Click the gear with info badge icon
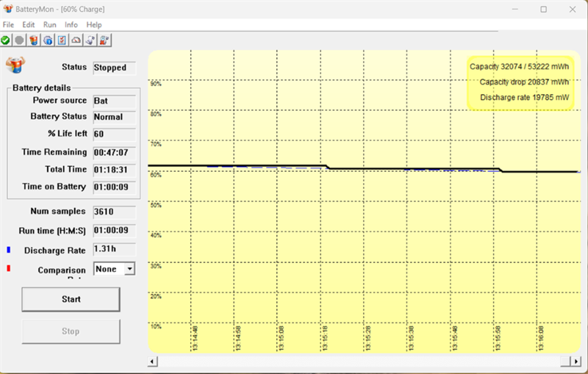This screenshot has height=374, width=588. point(48,40)
